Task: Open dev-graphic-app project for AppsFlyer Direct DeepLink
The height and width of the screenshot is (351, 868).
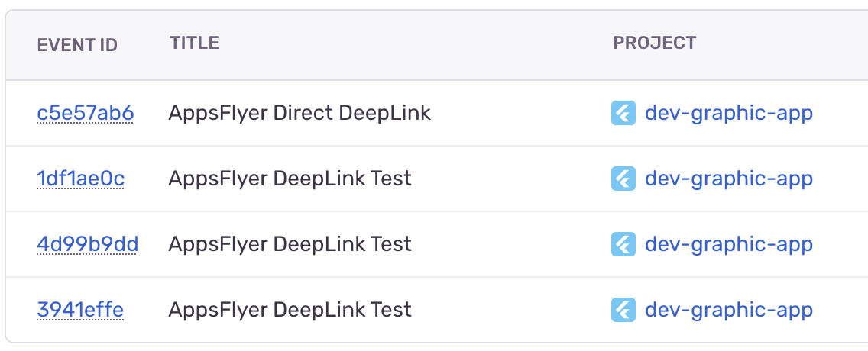Action: coord(728,114)
